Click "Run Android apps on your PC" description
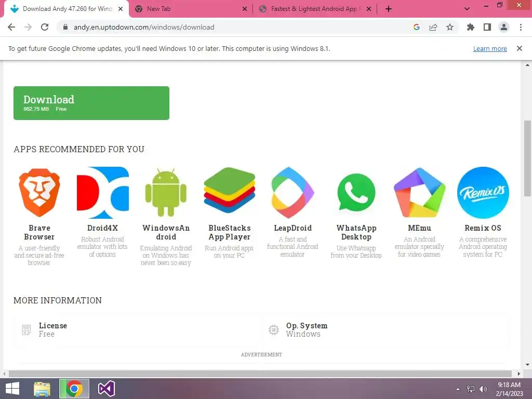The image size is (532, 399). [x=229, y=252]
